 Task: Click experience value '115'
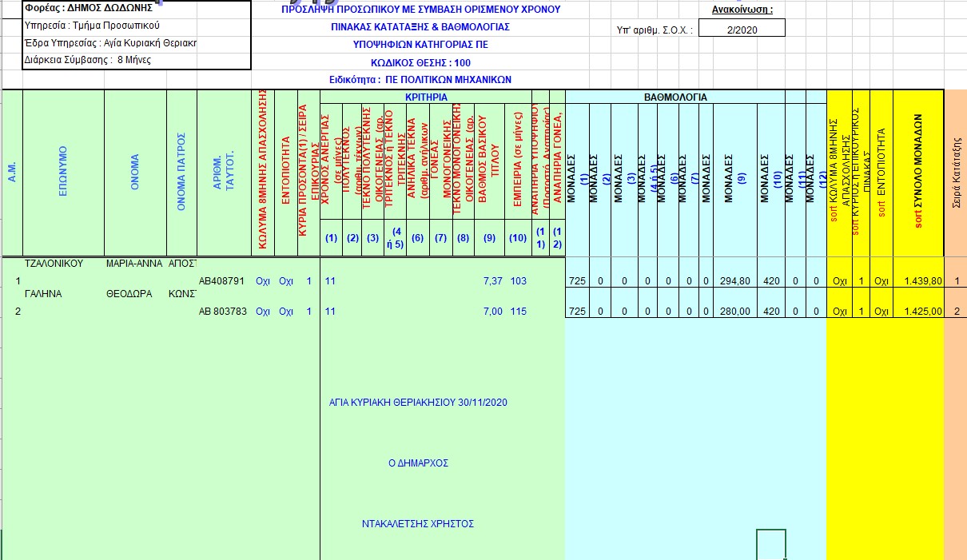[x=519, y=312]
